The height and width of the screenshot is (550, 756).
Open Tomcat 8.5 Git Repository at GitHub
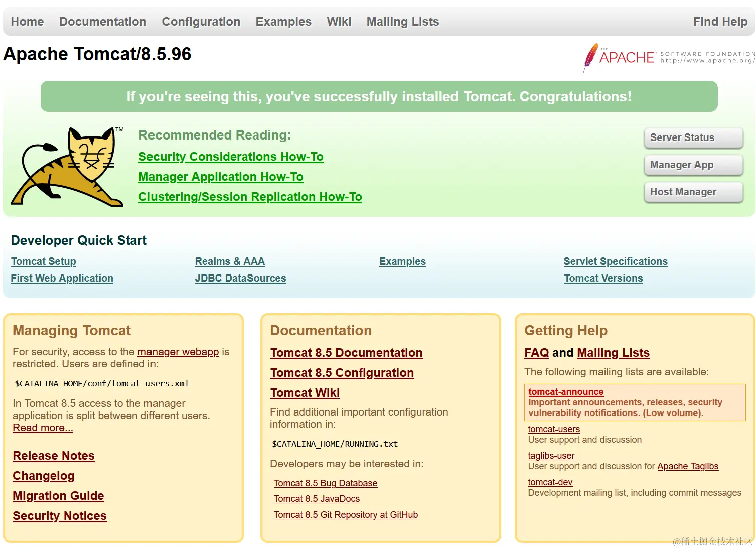346,515
